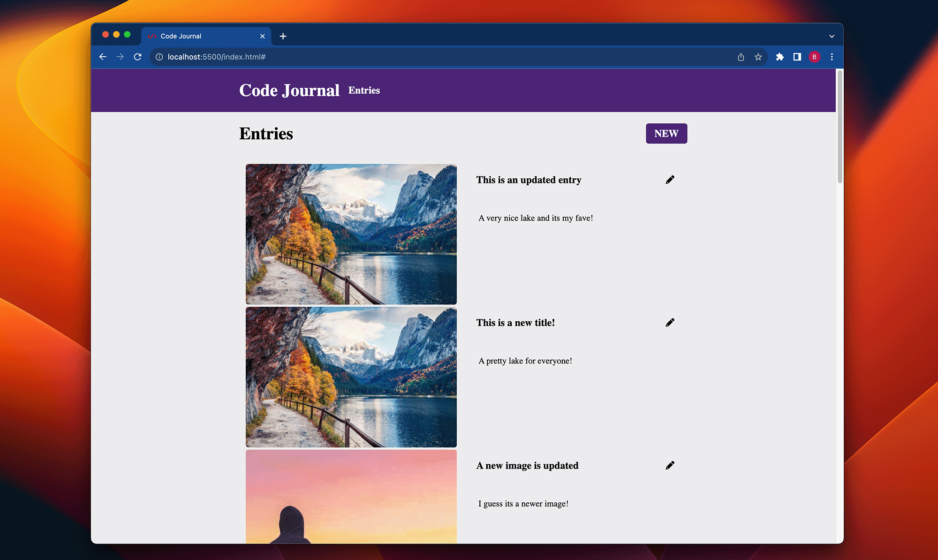Open a new browser tab
The width and height of the screenshot is (938, 560).
tap(283, 36)
